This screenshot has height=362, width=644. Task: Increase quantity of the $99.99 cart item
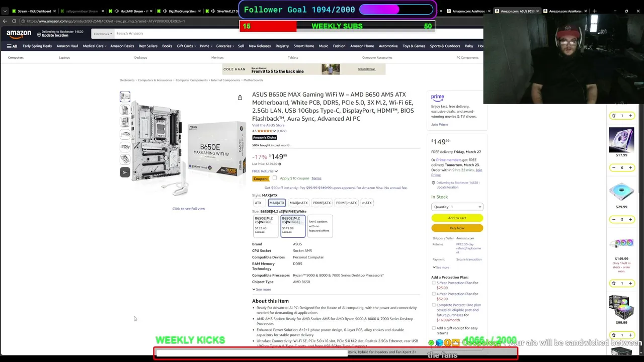coord(630,335)
